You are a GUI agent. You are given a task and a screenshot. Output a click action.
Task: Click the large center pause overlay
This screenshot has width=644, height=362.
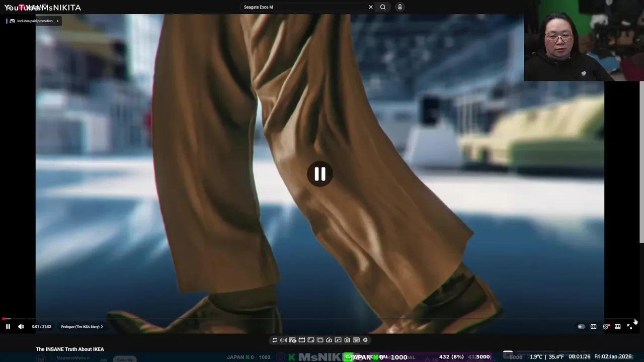(320, 174)
